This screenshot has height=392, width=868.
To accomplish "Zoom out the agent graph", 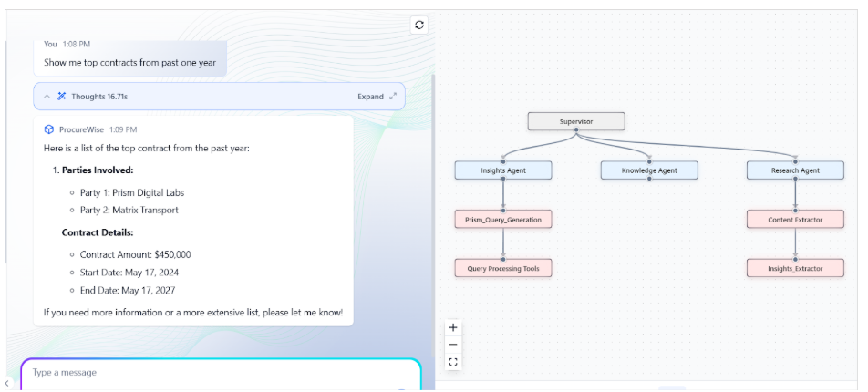I will [453, 345].
